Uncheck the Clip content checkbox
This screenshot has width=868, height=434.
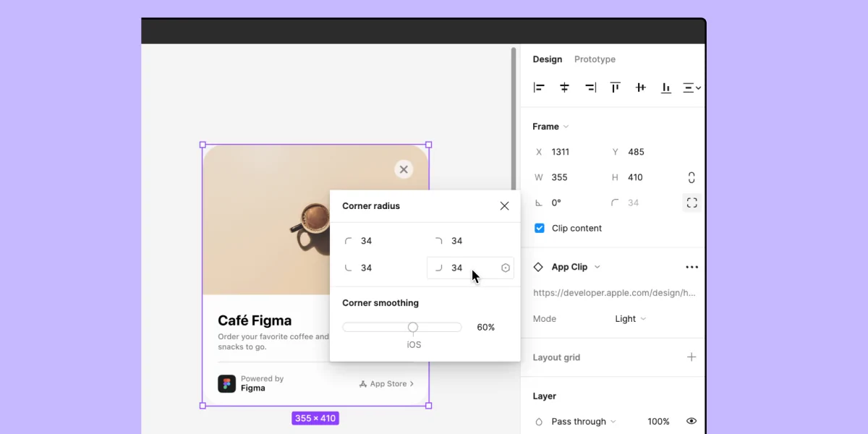click(x=539, y=228)
